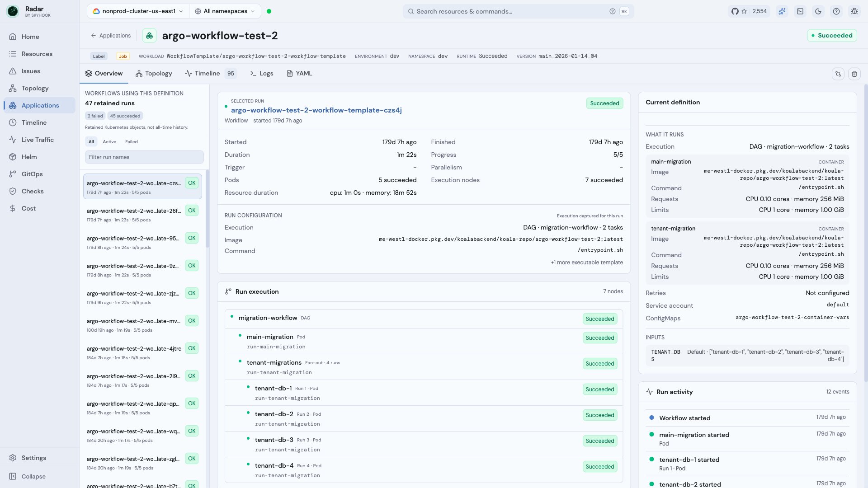Open GitHub stars link showing 2,554
Viewport: 868px width, 488px height.
click(x=749, y=11)
